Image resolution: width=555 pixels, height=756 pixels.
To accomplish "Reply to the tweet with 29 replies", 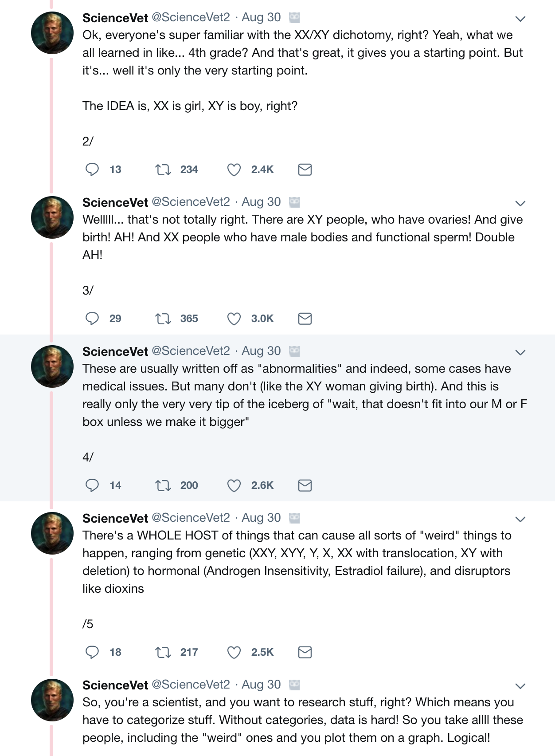I will coord(92,319).
